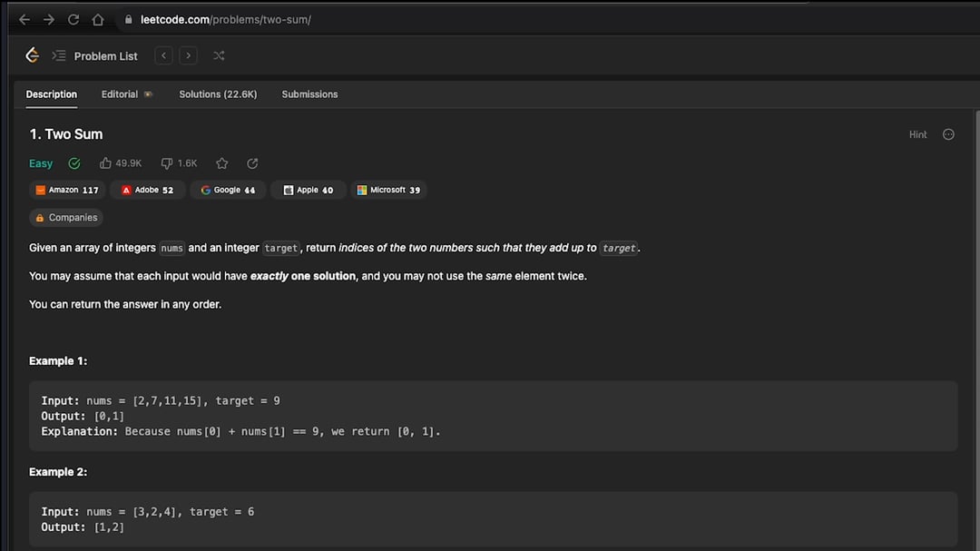This screenshot has height=551, width=980.
Task: Click the Microsoft logo icon
Action: pyautogui.click(x=362, y=190)
